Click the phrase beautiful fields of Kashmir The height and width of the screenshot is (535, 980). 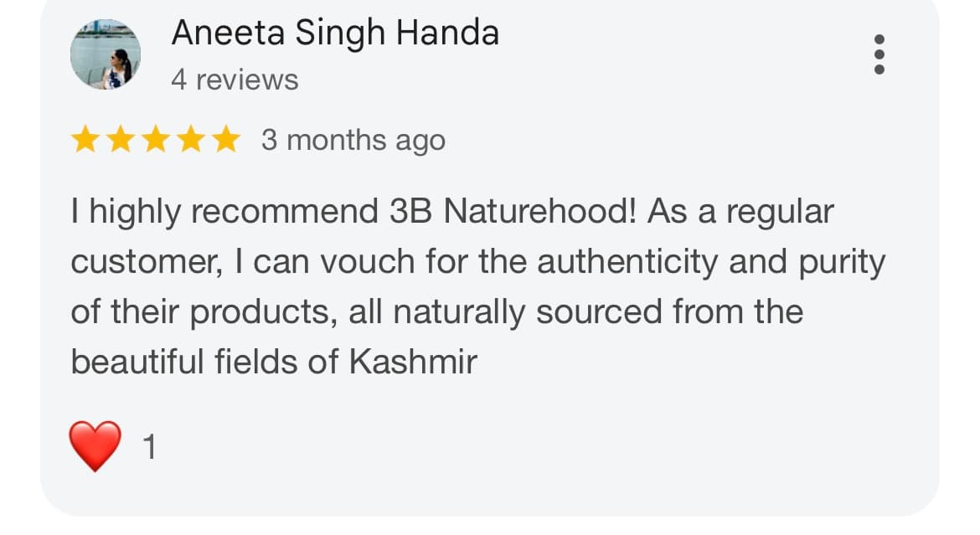point(276,362)
